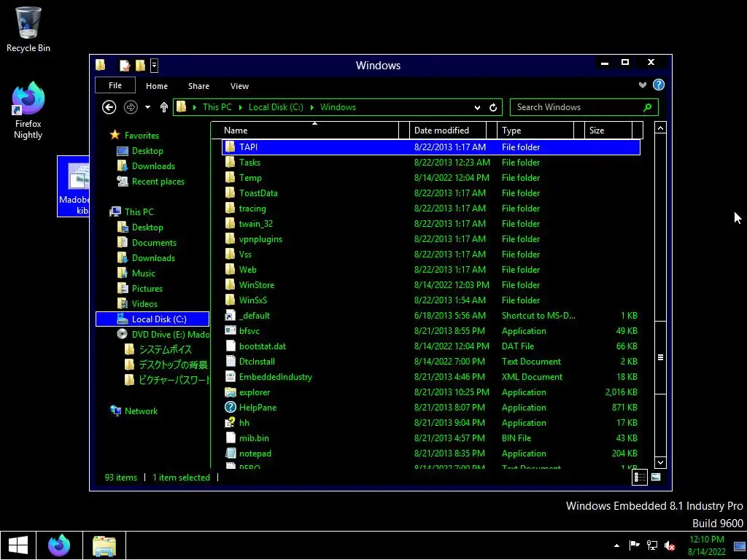
Task: Open address bar previous locations dropdown
Action: (477, 108)
